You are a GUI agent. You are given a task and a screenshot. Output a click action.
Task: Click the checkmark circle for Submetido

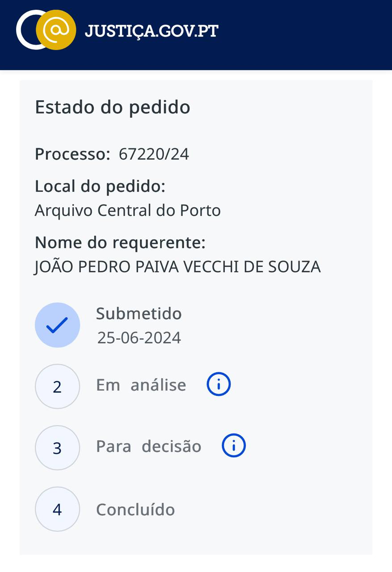(x=57, y=325)
